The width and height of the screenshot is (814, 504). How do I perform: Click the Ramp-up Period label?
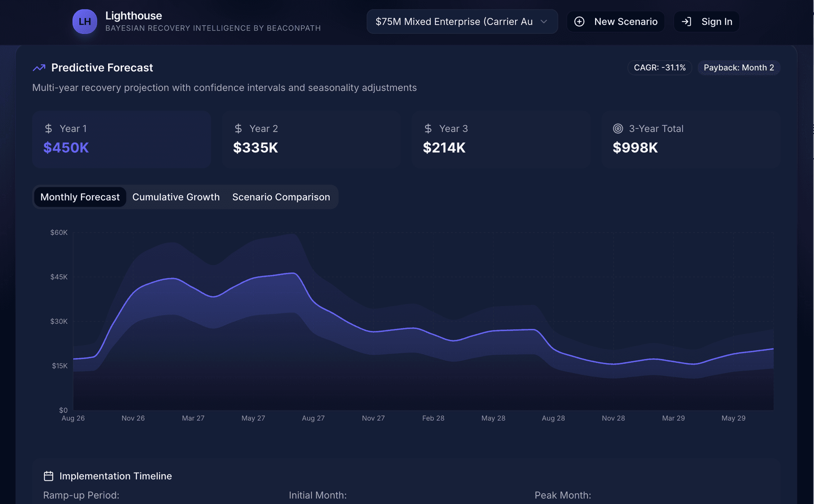coord(81,496)
